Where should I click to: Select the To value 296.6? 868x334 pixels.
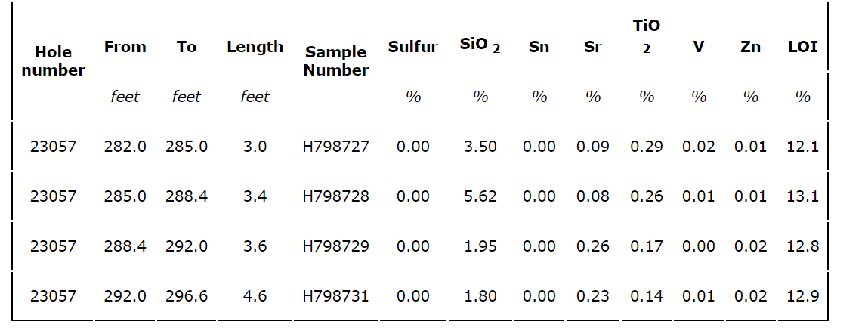click(187, 296)
